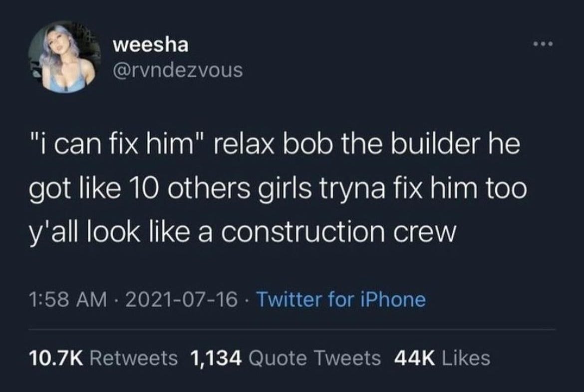Click the 10.7K retweet count number
The image size is (584, 392).
tap(56, 358)
